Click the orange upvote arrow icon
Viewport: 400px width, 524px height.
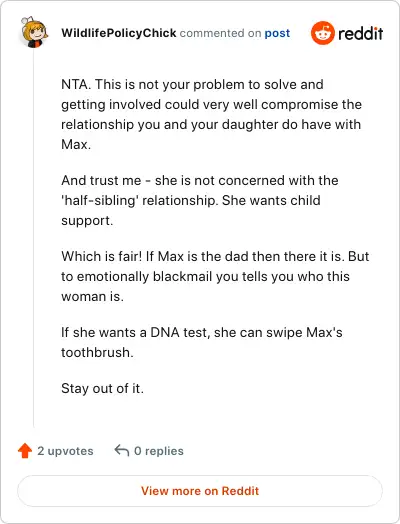click(25, 450)
